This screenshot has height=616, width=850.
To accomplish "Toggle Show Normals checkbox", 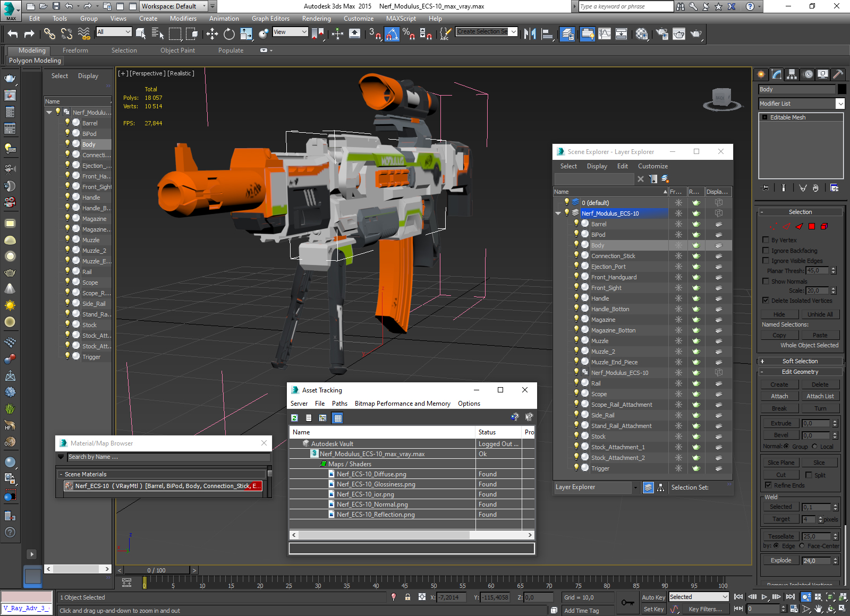I will [766, 281].
